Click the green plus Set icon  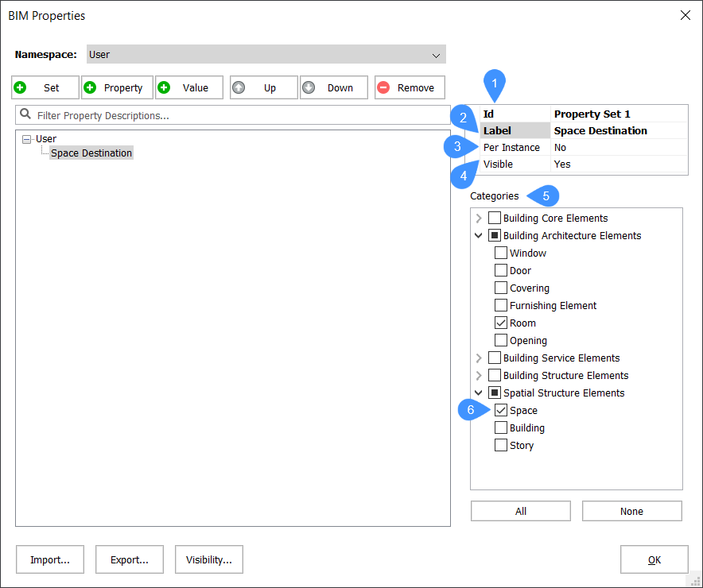tap(21, 87)
